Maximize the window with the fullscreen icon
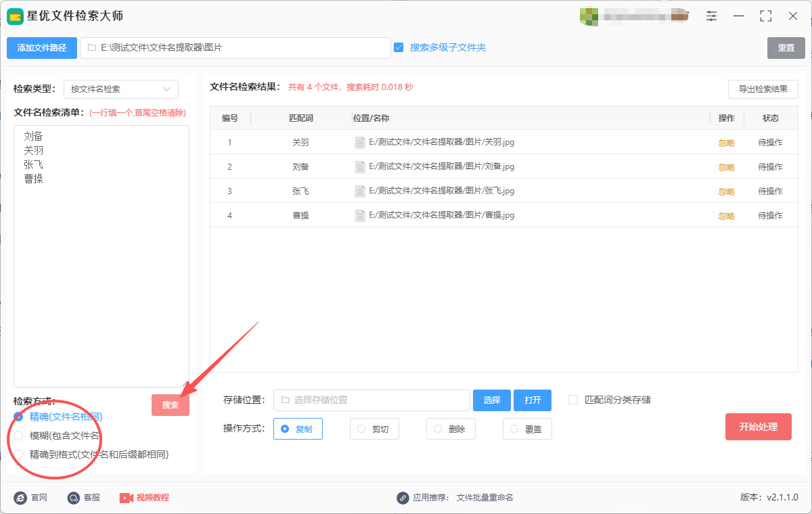The image size is (812, 514). pos(766,16)
